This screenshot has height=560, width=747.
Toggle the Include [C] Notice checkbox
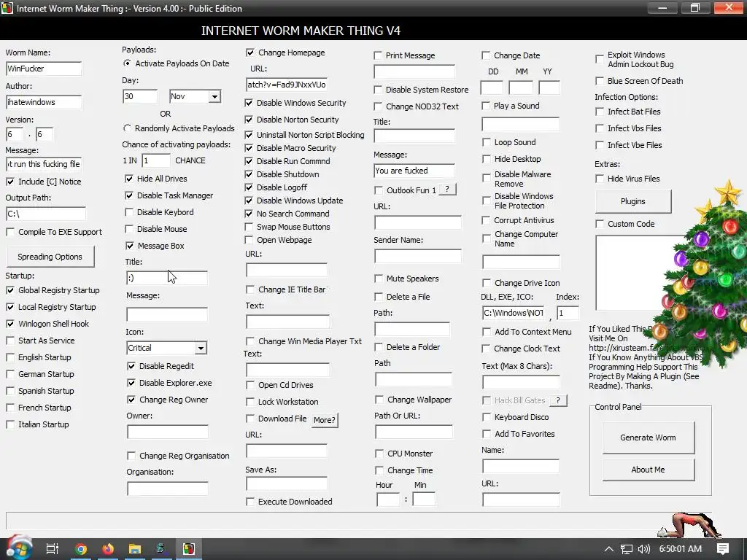10,182
